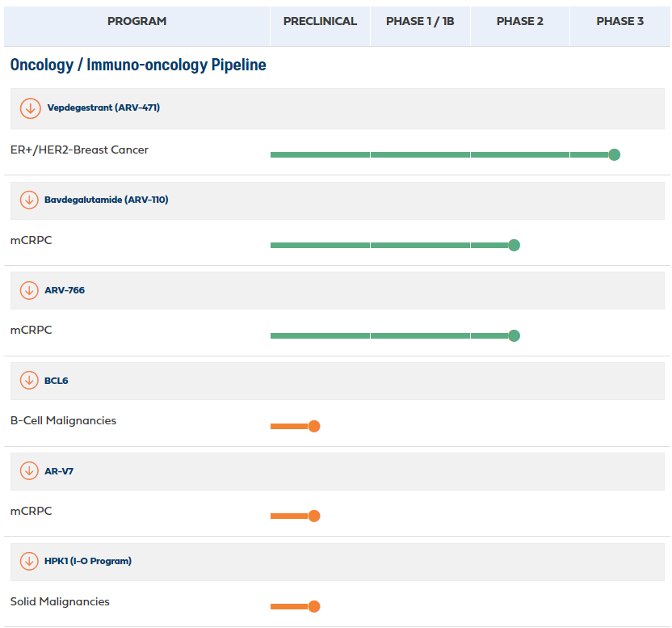Image resolution: width=672 pixels, height=628 pixels.
Task: Click the ER+/HER2-Breast Cancer indication text
Action: 79,150
